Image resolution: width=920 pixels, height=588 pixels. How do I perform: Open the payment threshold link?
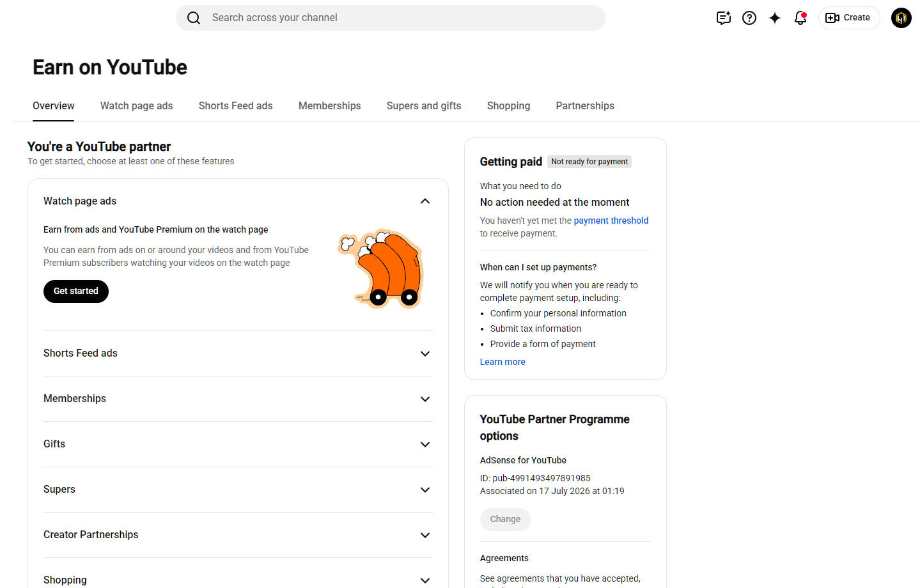click(x=611, y=220)
